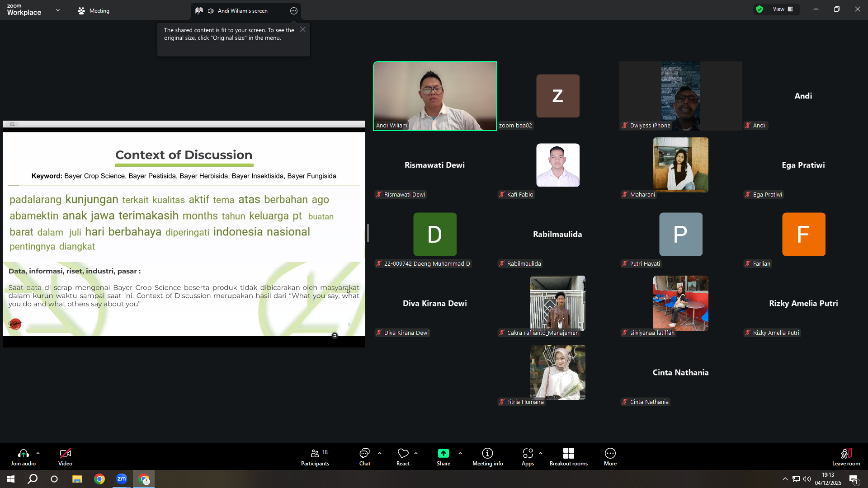Expand audio options arrow next to Join audio

click(x=38, y=453)
